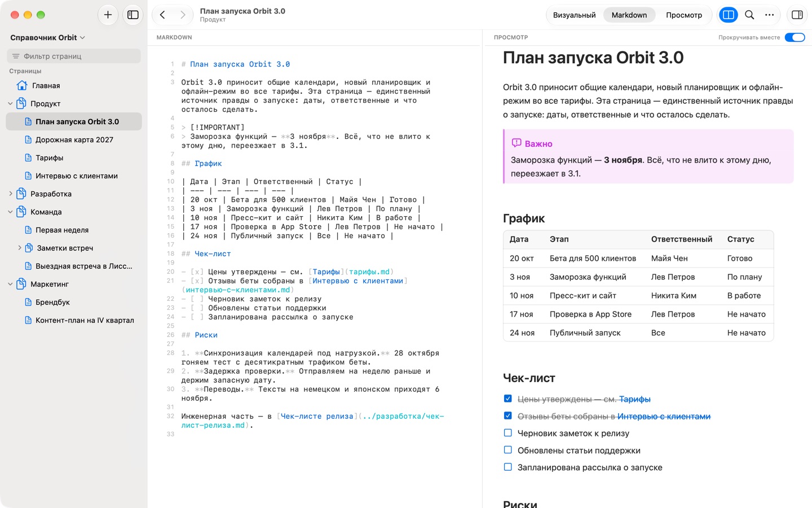The image size is (812, 508).
Task: Follow the Тарифы link in preview checklist
Action: click(x=635, y=399)
